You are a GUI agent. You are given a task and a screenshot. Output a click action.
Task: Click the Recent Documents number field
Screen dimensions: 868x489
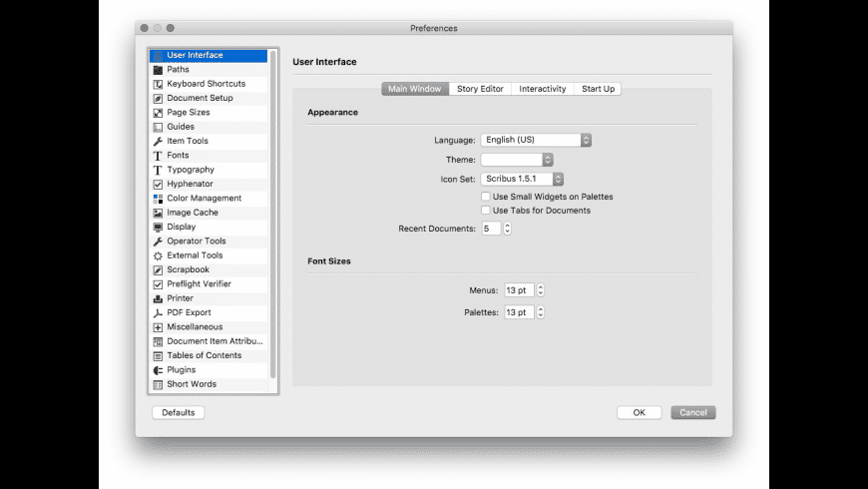(491, 229)
